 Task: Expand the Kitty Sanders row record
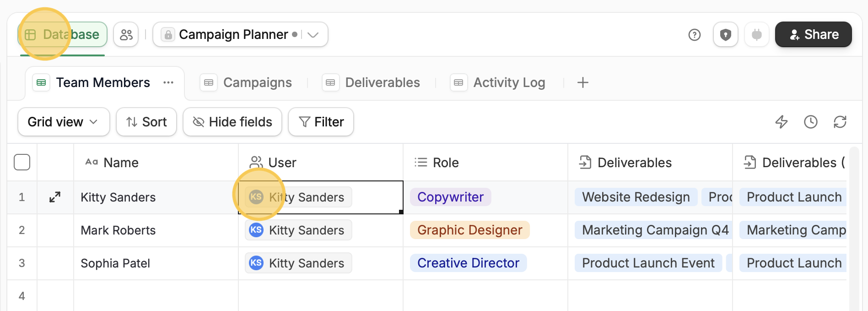coord(55,197)
